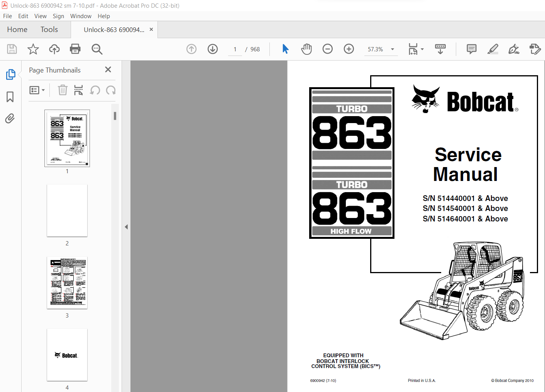Click the Print pages thumbnail toolbar icon

click(78, 90)
